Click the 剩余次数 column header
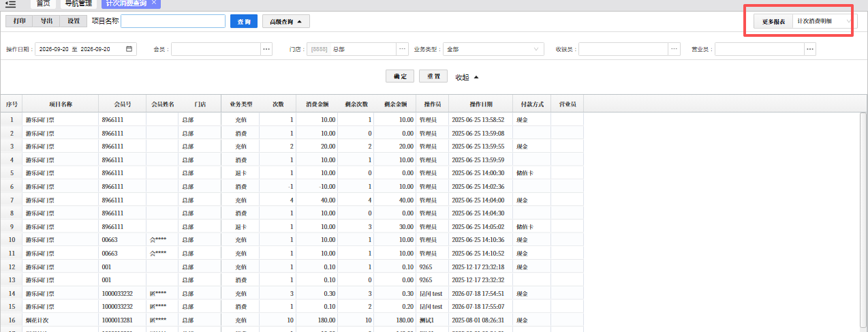Screen dimensions: 868x332 pyautogui.click(x=356, y=104)
